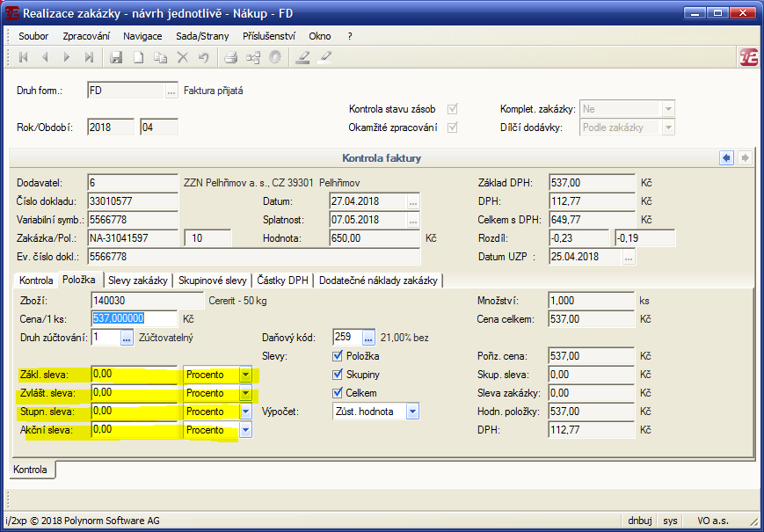Click the Daňový kód input field
This screenshot has width=764, height=532.
[x=347, y=338]
